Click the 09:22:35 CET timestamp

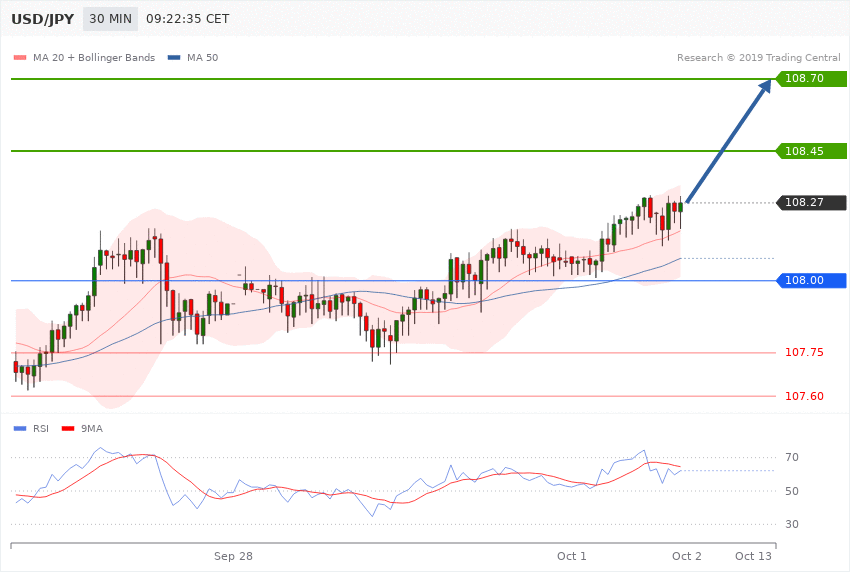coord(188,19)
